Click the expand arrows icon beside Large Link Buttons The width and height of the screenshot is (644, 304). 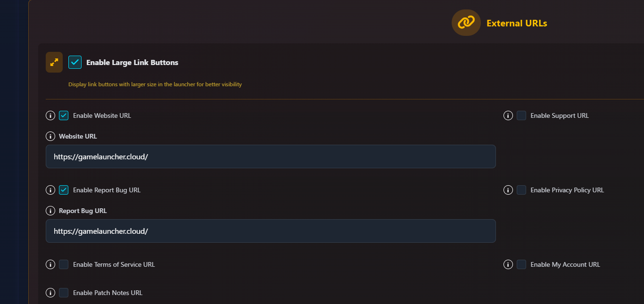(x=54, y=62)
